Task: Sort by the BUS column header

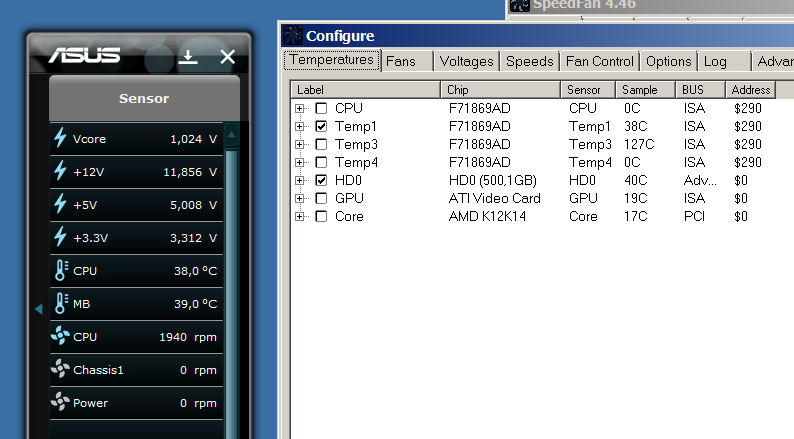Action: pos(700,90)
